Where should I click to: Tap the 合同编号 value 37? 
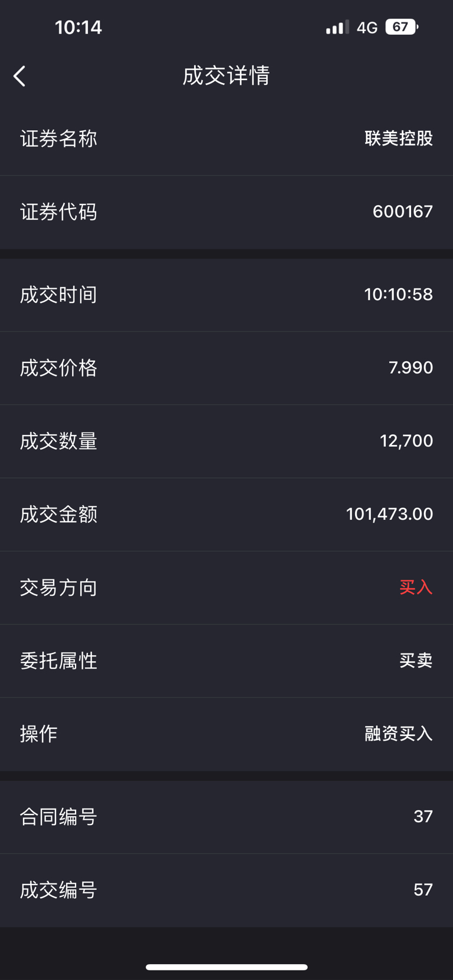coord(423,816)
